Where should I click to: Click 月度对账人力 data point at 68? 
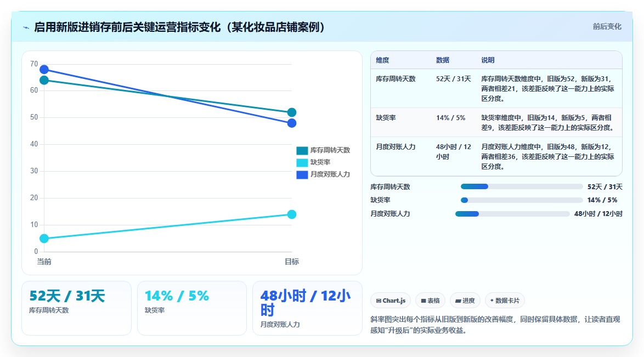click(x=44, y=70)
